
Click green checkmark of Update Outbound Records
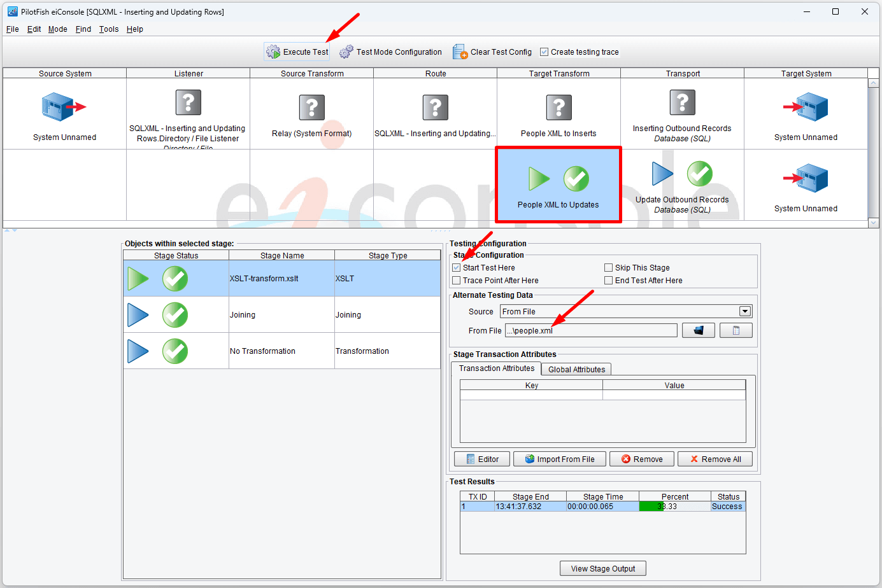[x=700, y=174]
